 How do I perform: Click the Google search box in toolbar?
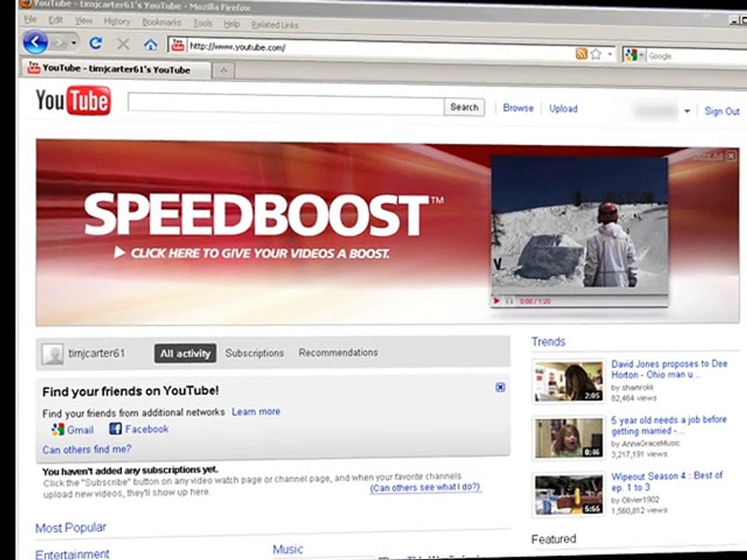696,56
